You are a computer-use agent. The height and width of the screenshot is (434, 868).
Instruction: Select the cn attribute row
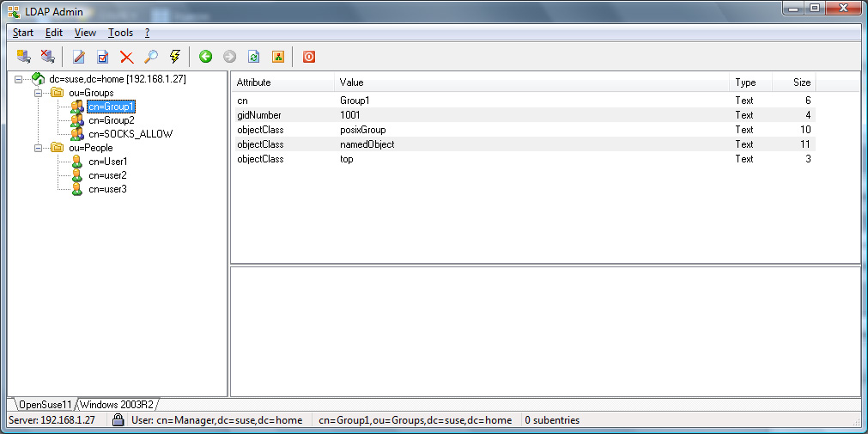tap(523, 101)
